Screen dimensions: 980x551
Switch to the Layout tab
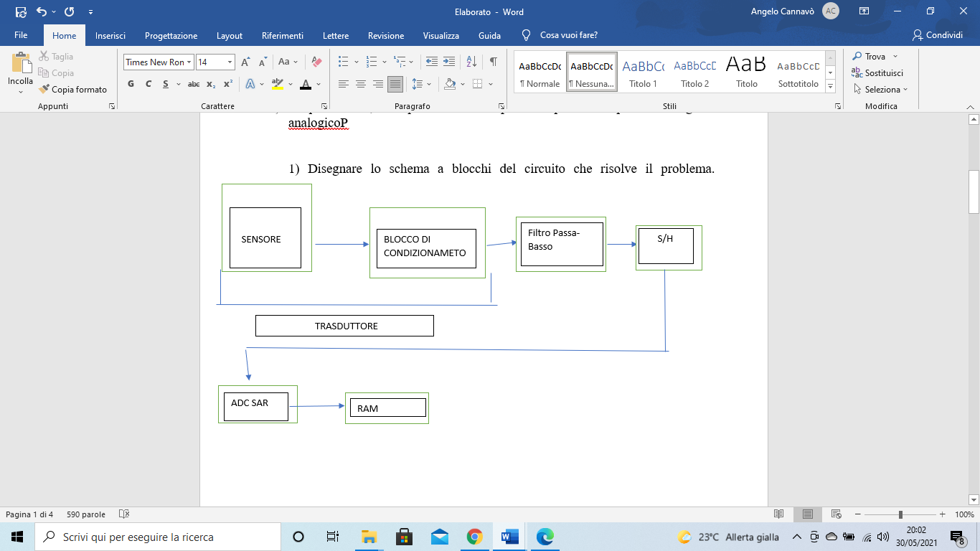(230, 35)
